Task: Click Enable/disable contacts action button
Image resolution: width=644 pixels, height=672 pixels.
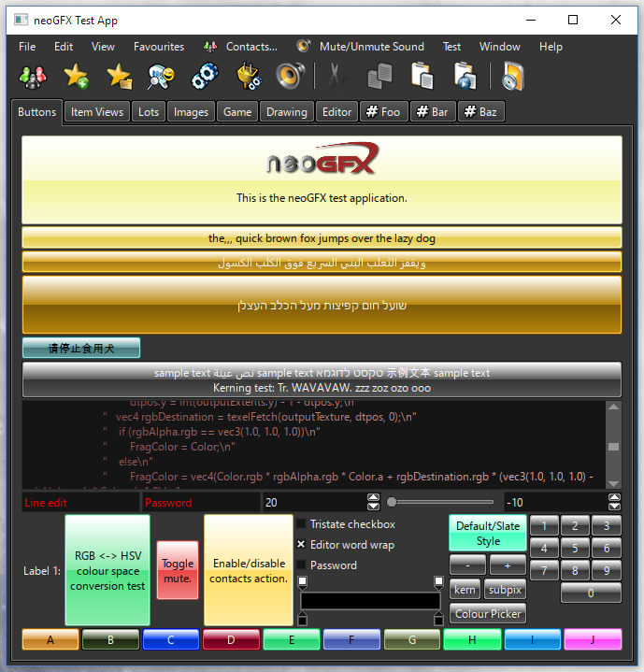Action: click(249, 570)
